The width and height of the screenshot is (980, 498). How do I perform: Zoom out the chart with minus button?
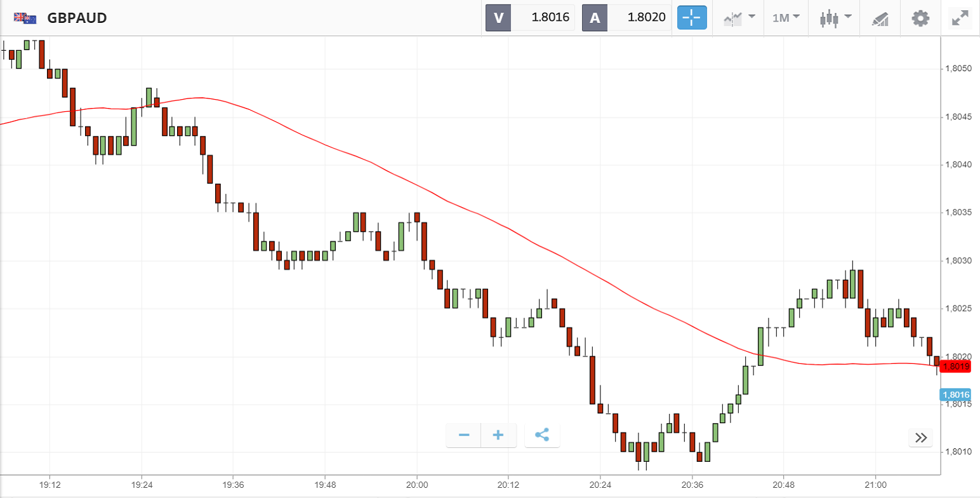(x=464, y=435)
